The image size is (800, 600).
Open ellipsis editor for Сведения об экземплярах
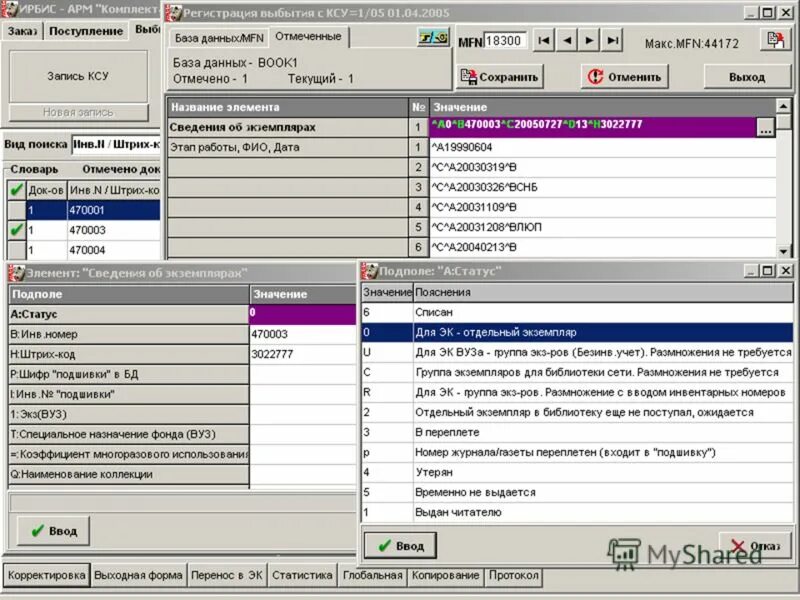point(765,128)
